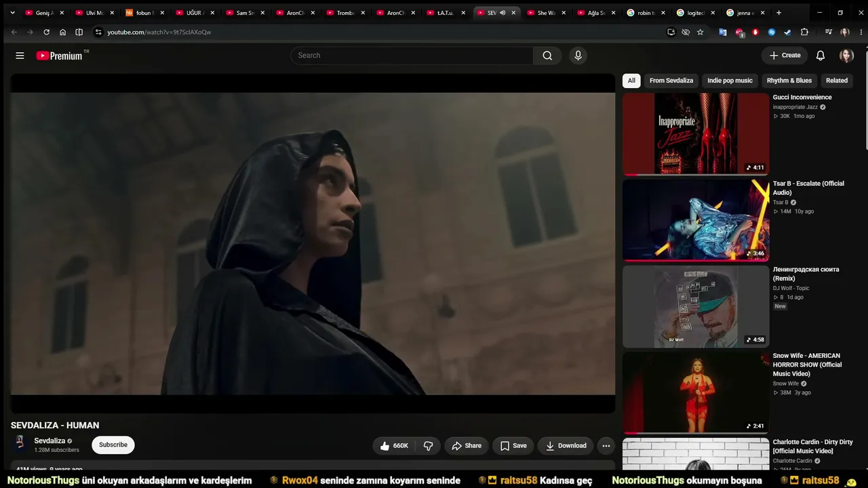
Task: Filter suggestions by Rhythm & Blues
Action: tap(789, 81)
